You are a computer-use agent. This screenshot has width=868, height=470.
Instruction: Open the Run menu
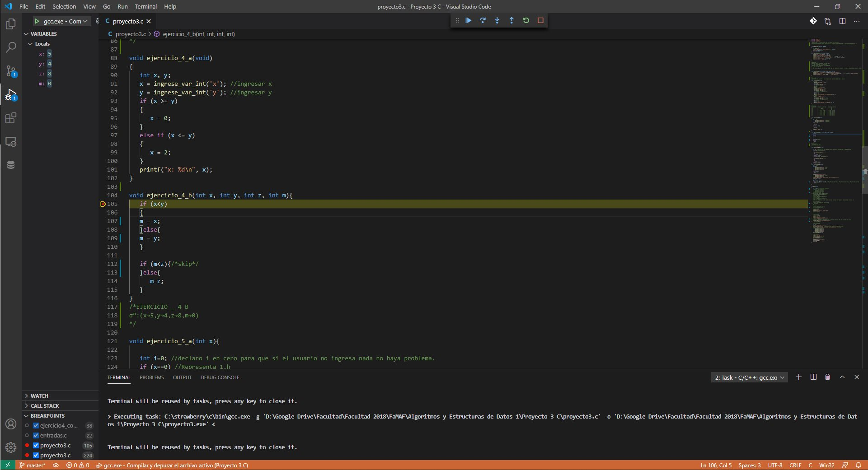click(122, 6)
